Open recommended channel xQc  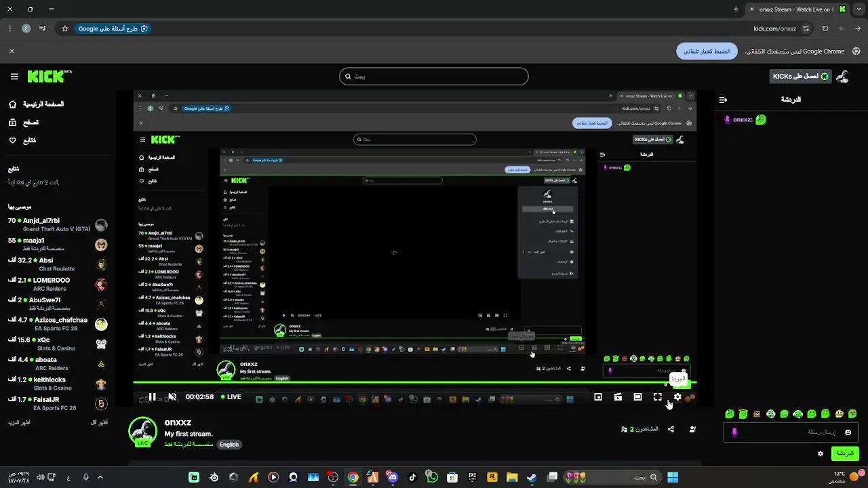click(58, 344)
